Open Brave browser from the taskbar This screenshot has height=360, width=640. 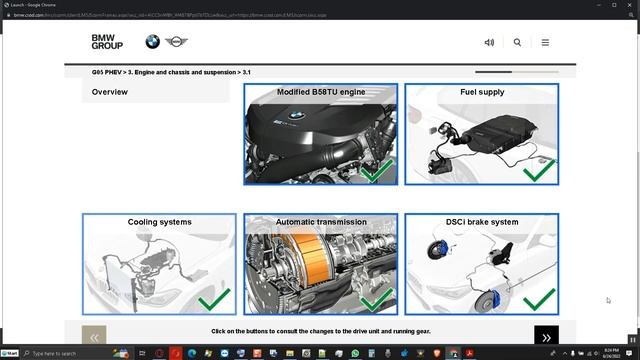[437, 353]
